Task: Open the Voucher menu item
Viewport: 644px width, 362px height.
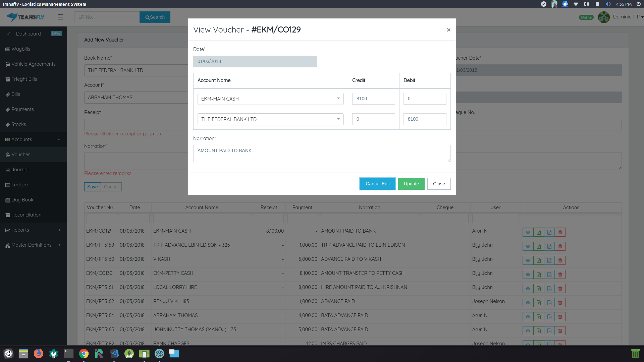Action: pos(20,154)
